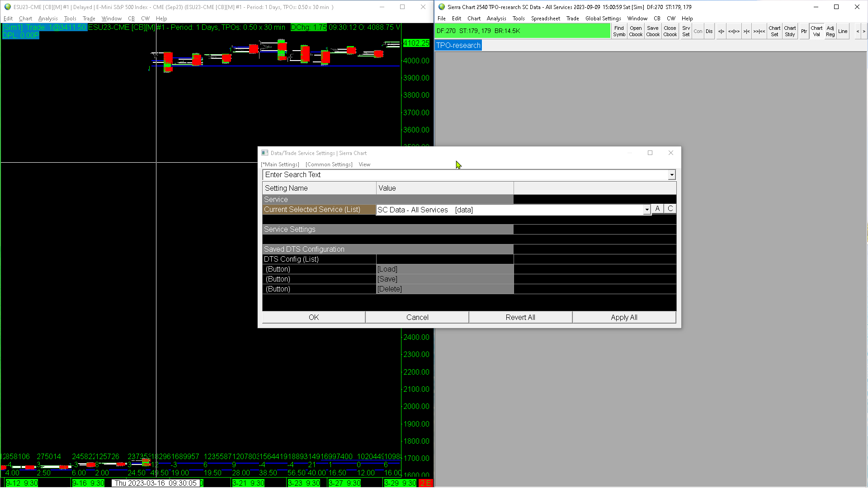Click the Revert All button
868x488 pixels.
click(x=520, y=317)
